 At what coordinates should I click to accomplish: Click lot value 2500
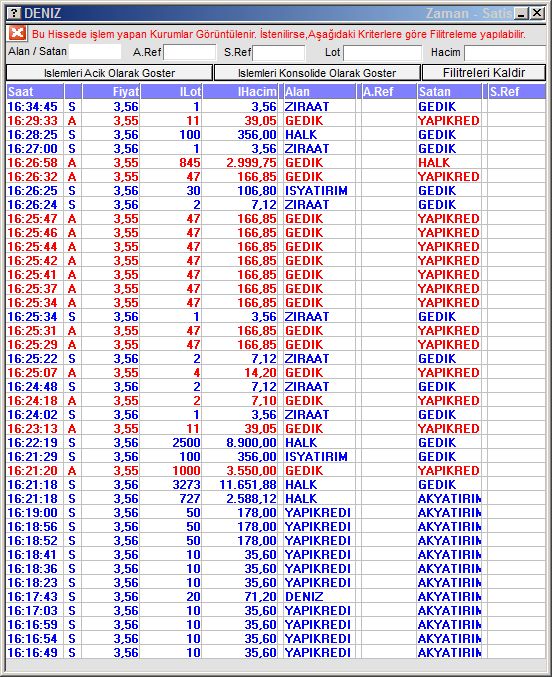coord(186,443)
